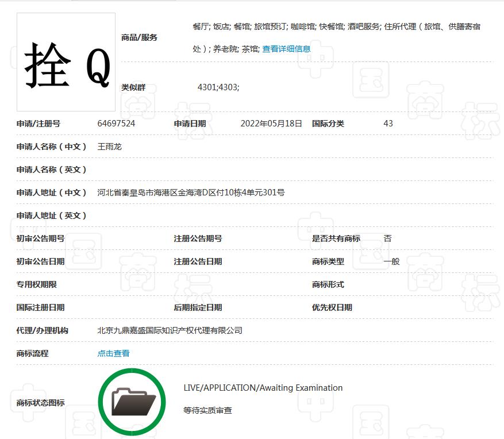Click the similar group codes 4301;4303;

click(218, 87)
